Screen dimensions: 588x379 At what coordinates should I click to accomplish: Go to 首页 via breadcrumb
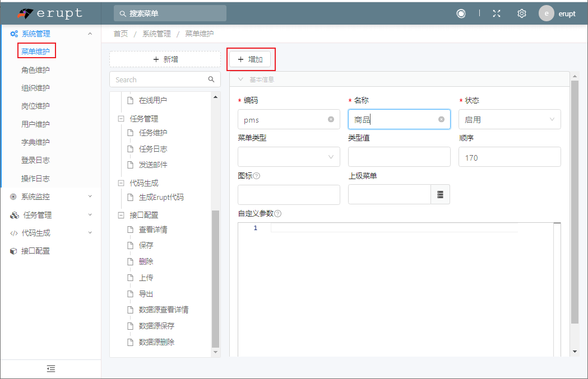click(x=121, y=34)
